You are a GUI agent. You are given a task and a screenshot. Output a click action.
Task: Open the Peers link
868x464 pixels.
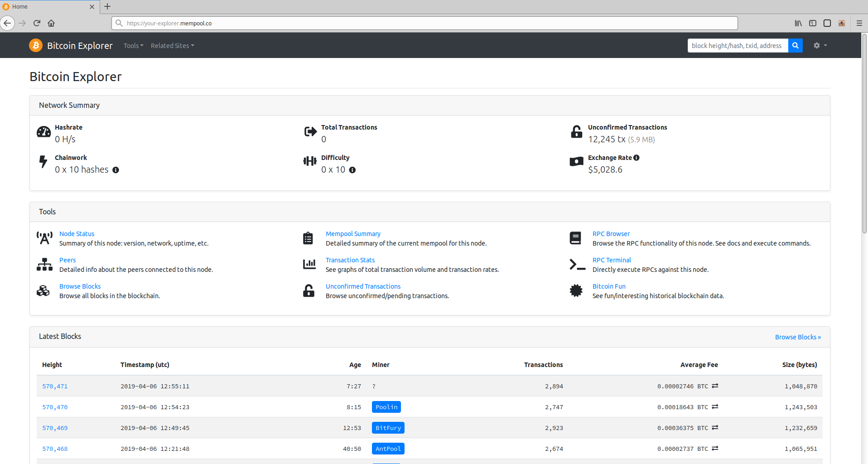pos(68,260)
